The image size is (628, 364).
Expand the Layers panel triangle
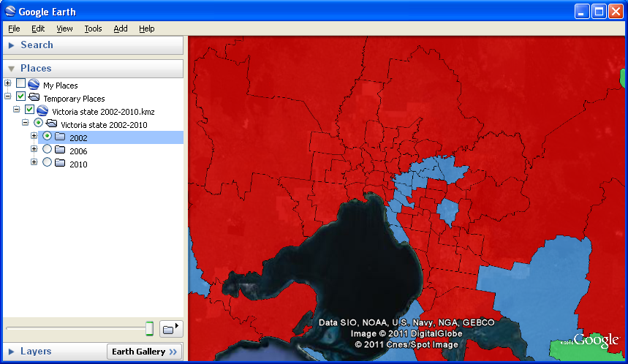point(11,352)
